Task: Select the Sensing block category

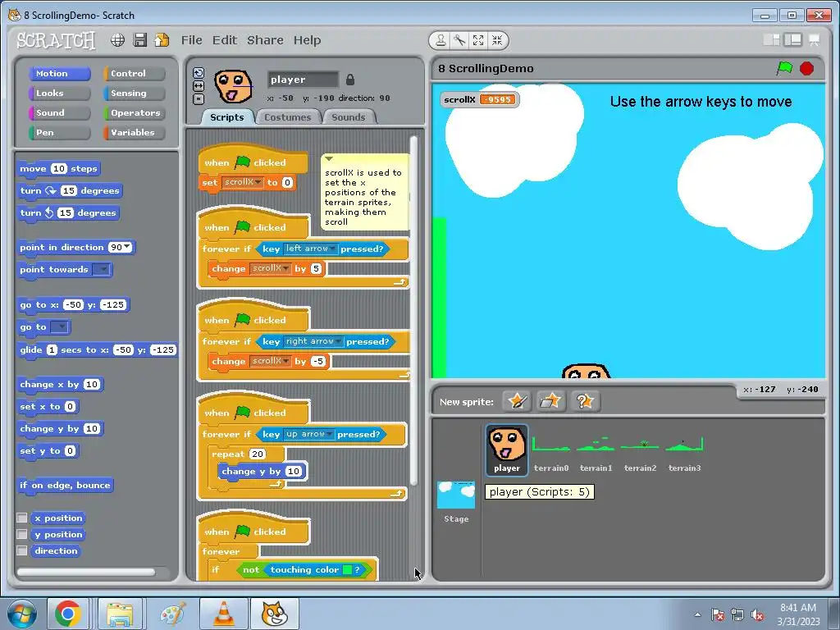Action: [134, 94]
